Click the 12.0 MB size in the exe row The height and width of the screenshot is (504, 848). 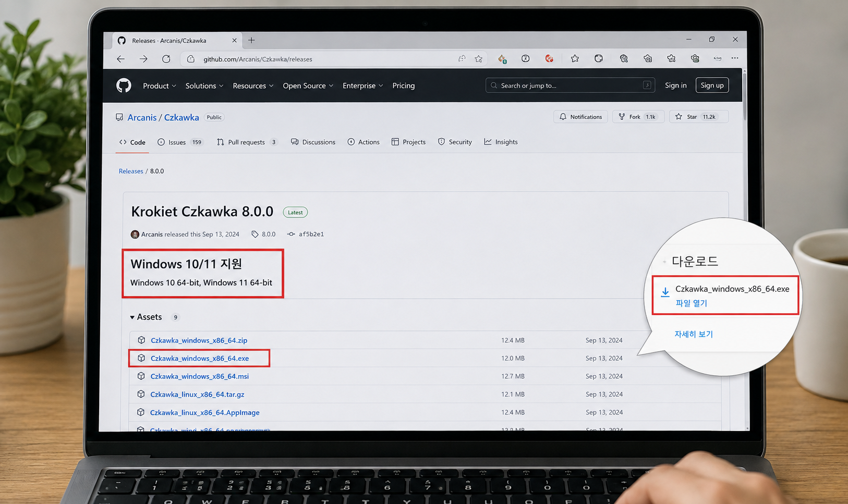pyautogui.click(x=513, y=358)
